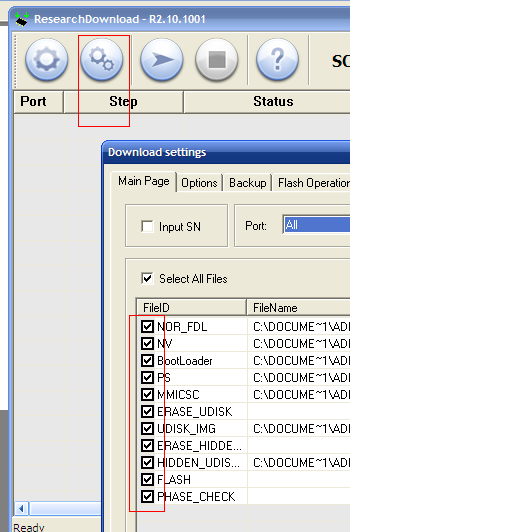512x532 pixels.
Task: Click the Download settings title bar
Action: [226, 152]
